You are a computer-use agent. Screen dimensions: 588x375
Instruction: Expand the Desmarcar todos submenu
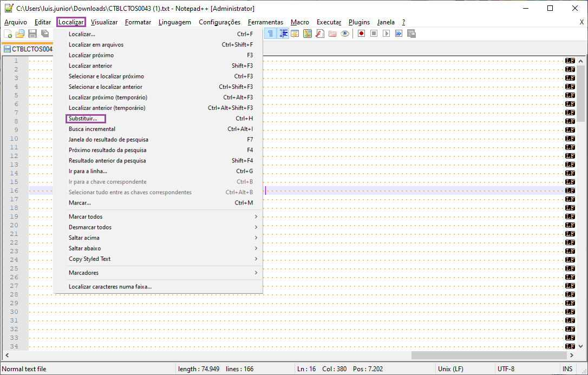158,227
